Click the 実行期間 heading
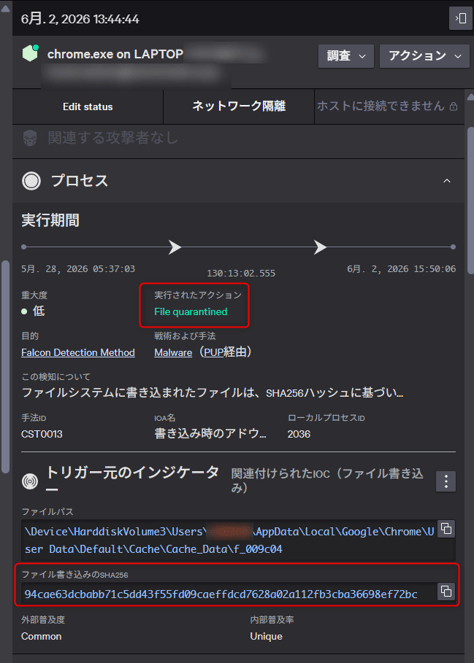474x663 pixels. (50, 220)
